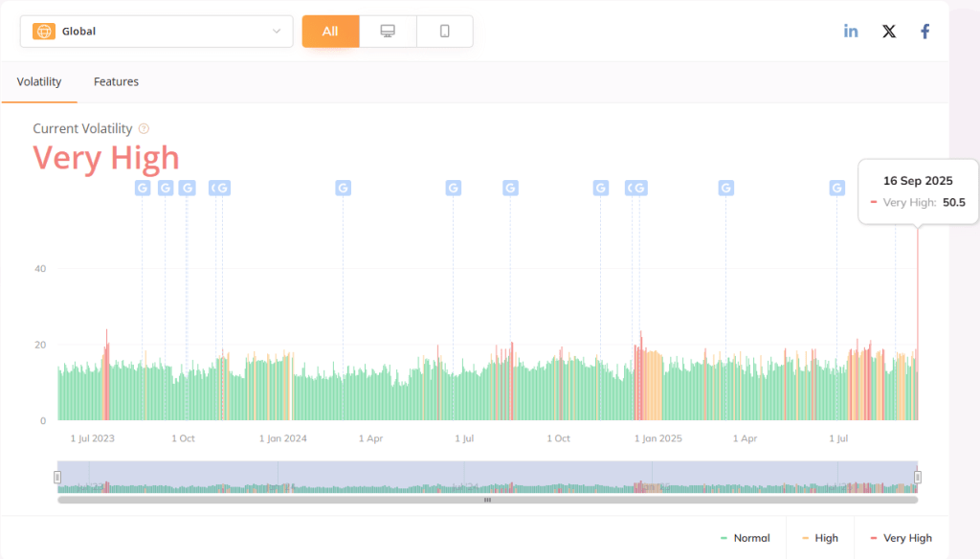Switch to the Volatility tab
The width and height of the screenshot is (980, 559).
[x=39, y=82]
